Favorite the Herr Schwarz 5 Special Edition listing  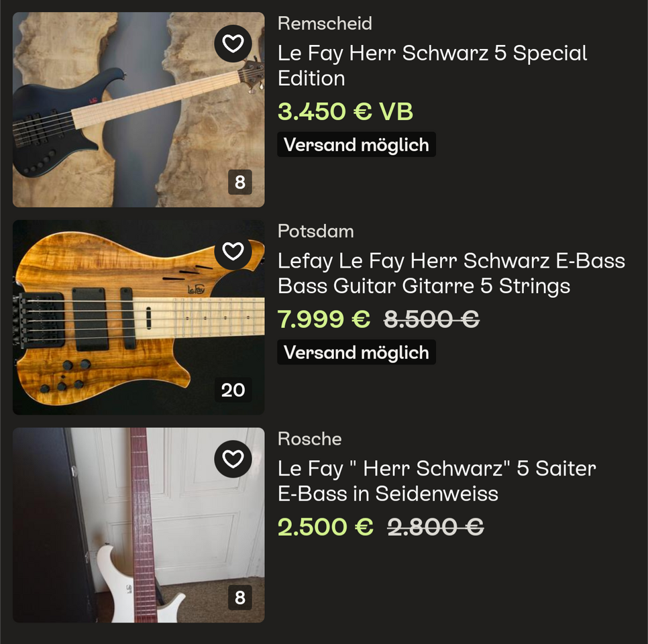click(233, 44)
